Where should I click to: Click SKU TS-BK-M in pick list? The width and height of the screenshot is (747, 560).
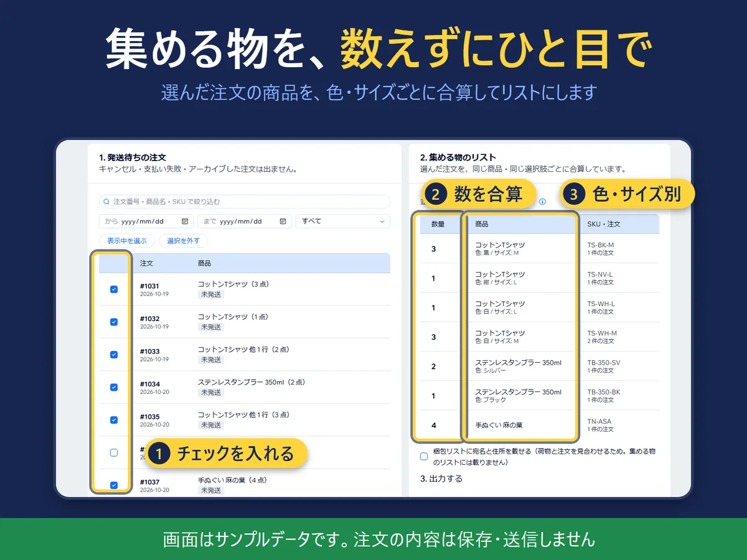pos(601,245)
